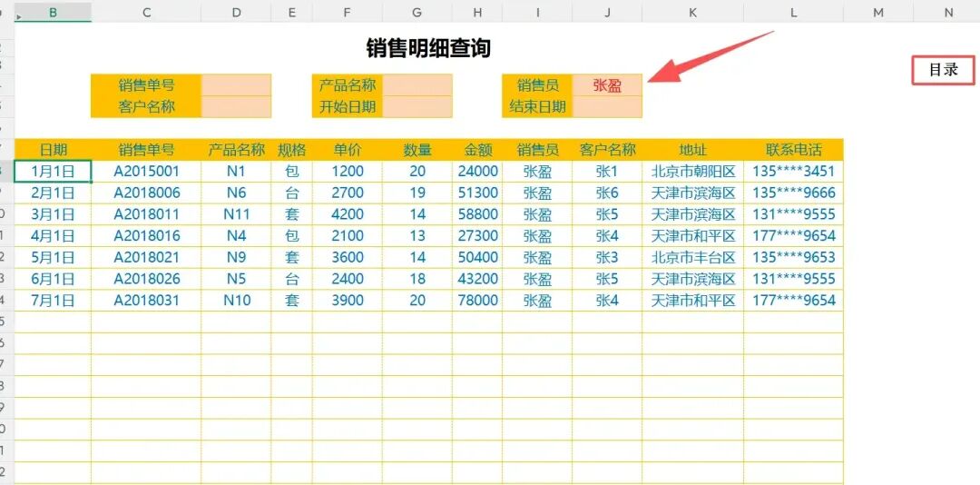
Task: Select column N header
Action: [947, 12]
